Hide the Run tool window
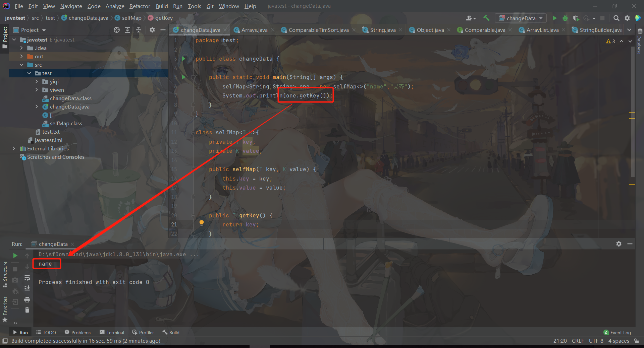 [x=630, y=244]
